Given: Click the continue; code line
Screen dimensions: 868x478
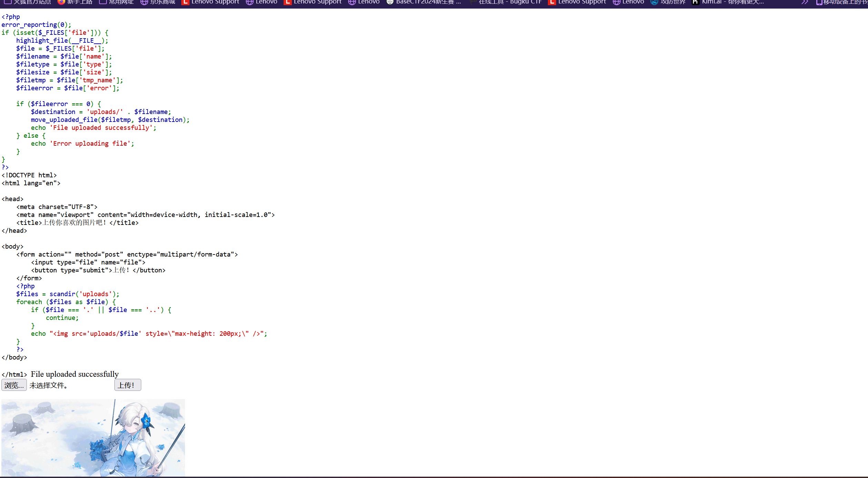Looking at the screenshot, I should [x=62, y=318].
